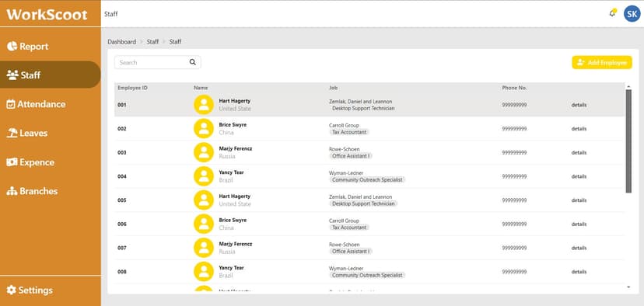Click avatar of employee 006

pyautogui.click(x=204, y=224)
